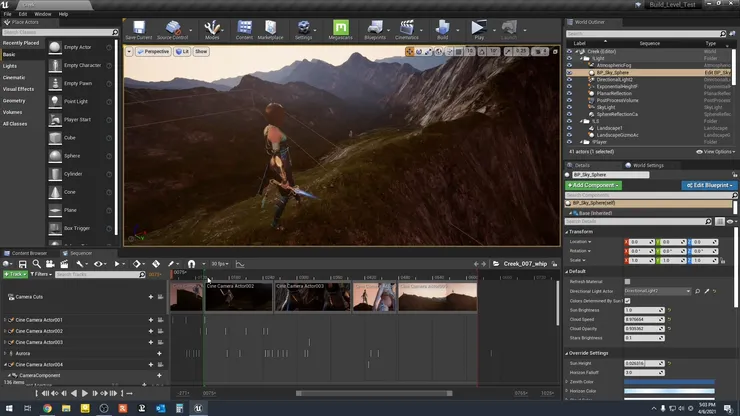740x416 pixels.
Task: Toggle visibility of BP_Sky_Sphere actor
Action: pos(569,73)
